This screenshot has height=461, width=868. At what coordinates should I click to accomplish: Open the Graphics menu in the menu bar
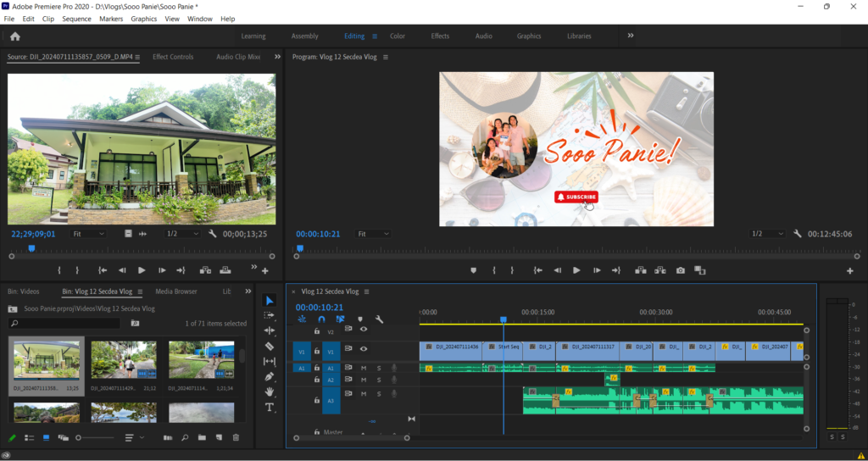click(x=144, y=19)
